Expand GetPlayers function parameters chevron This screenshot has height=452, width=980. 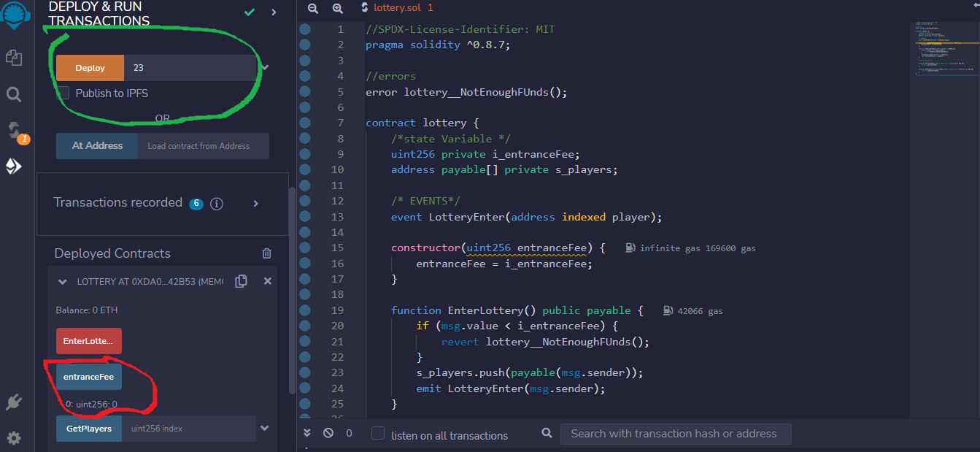point(265,428)
